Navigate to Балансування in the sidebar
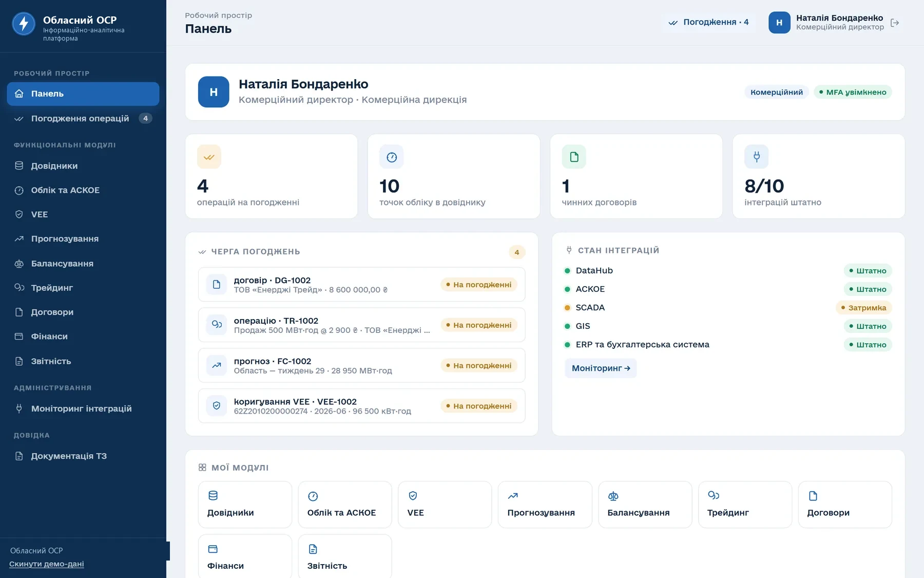The height and width of the screenshot is (578, 924). click(83, 264)
